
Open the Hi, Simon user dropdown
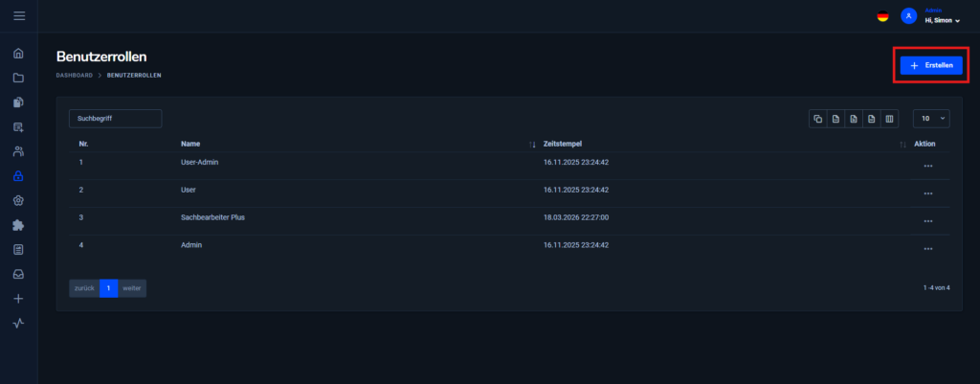(942, 21)
